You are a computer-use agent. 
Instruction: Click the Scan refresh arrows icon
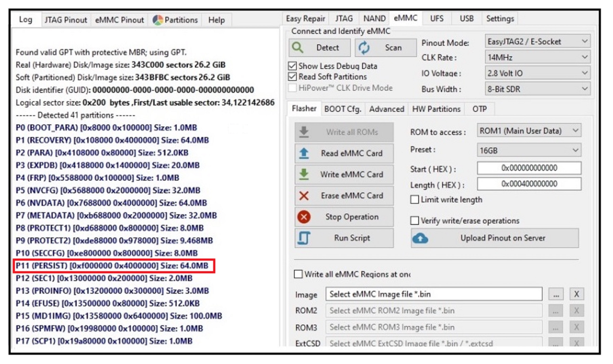pyautogui.click(x=364, y=48)
